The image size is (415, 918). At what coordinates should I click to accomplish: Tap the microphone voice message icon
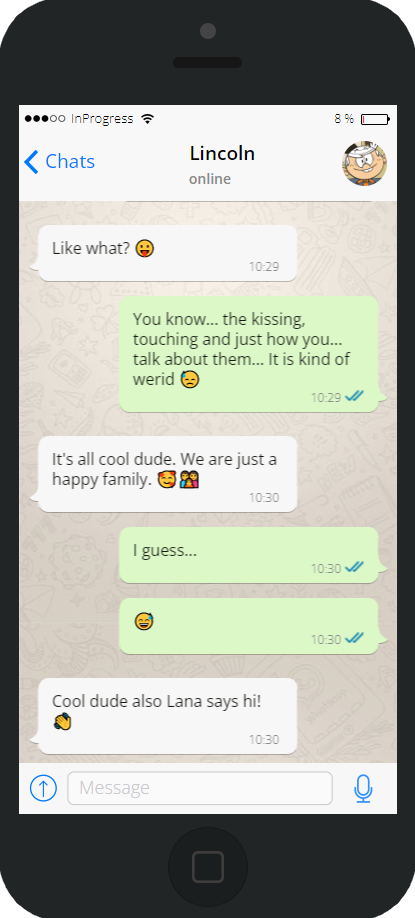363,788
